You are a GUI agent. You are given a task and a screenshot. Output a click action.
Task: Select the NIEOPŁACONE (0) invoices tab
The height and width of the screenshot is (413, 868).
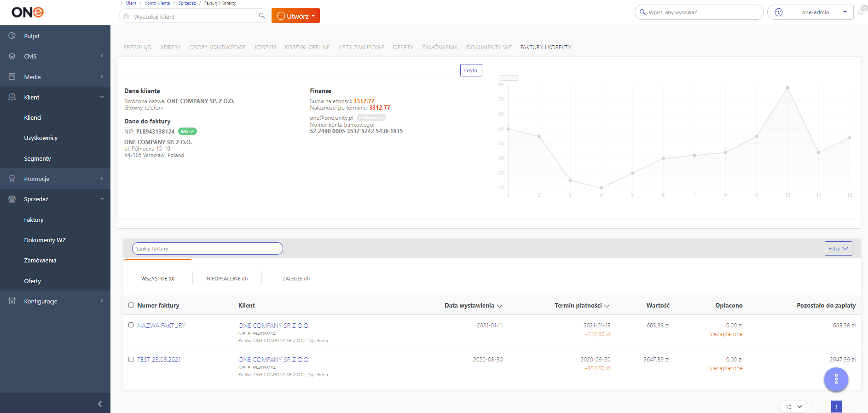[x=227, y=279]
